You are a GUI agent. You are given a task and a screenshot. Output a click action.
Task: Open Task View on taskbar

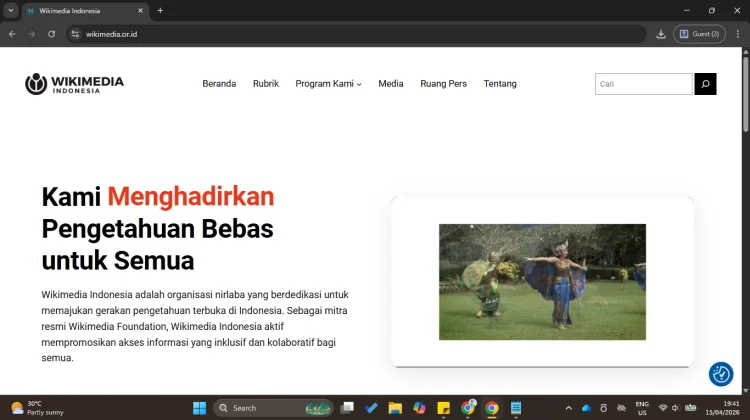[x=347, y=408]
